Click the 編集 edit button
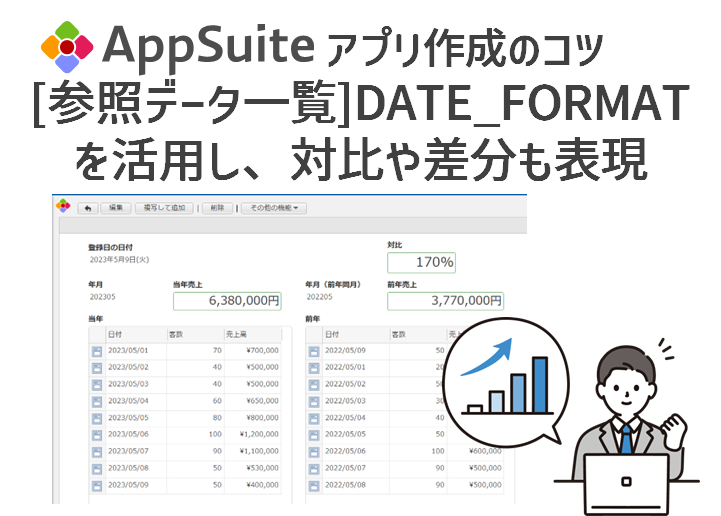The image size is (721, 516). [116, 208]
